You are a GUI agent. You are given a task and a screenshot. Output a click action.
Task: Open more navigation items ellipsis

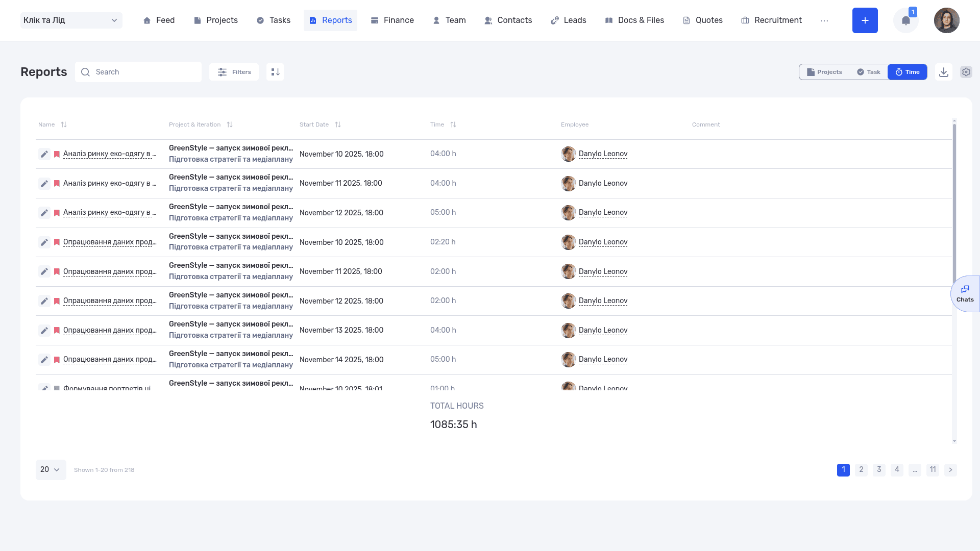[824, 20]
